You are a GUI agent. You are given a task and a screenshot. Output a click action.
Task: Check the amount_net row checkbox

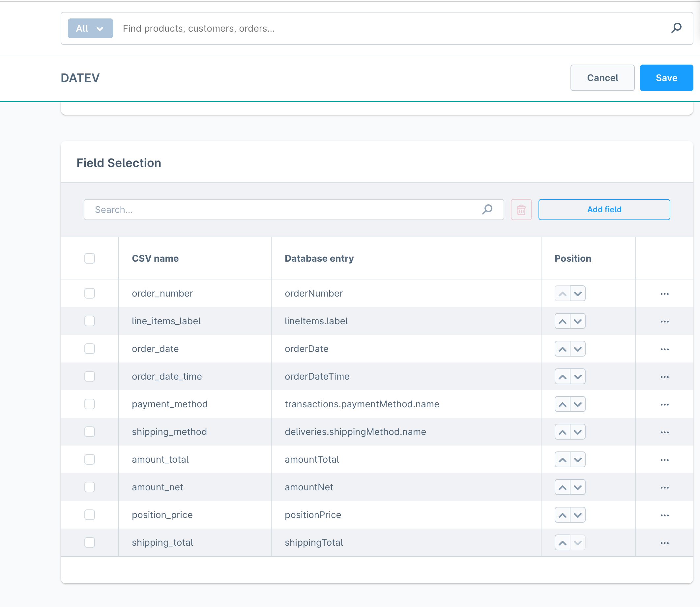tap(89, 487)
